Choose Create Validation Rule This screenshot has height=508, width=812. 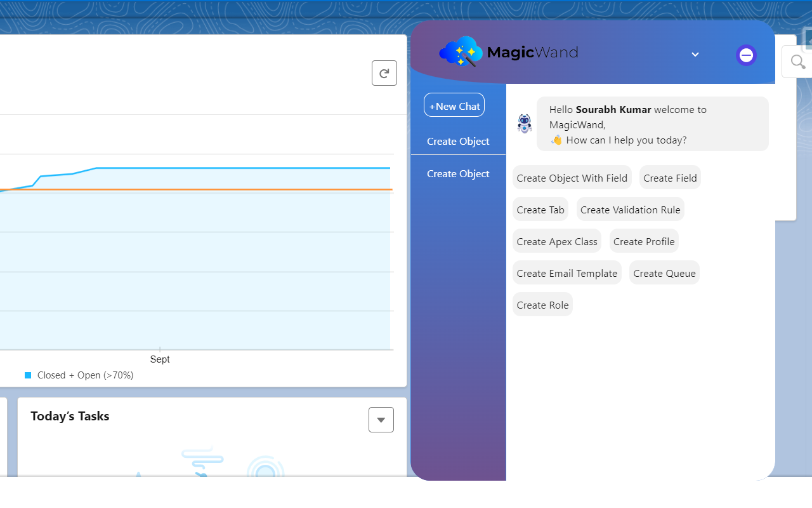pos(630,210)
